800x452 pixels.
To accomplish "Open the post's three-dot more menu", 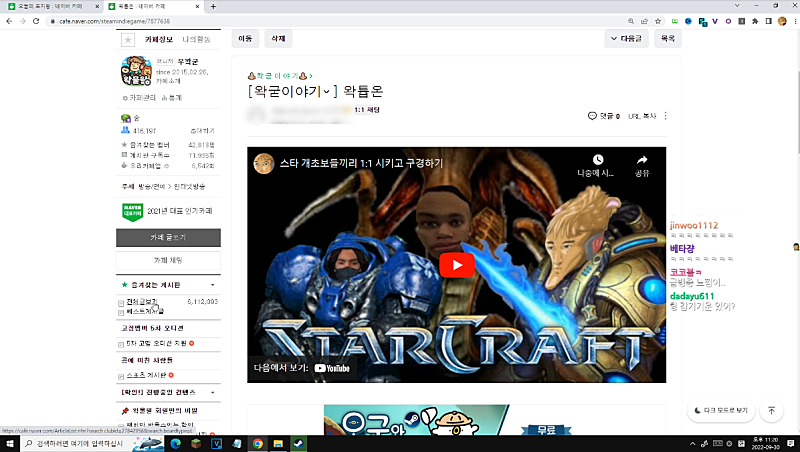I will click(x=665, y=116).
